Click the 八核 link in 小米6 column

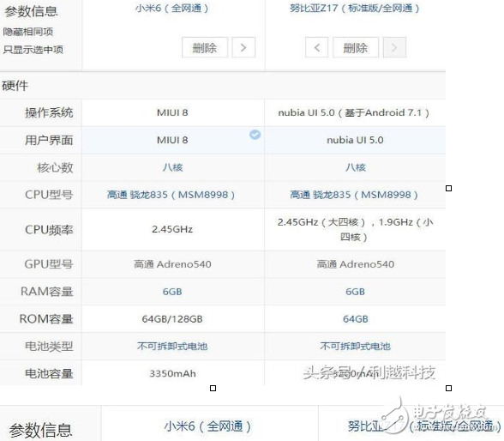(172, 167)
